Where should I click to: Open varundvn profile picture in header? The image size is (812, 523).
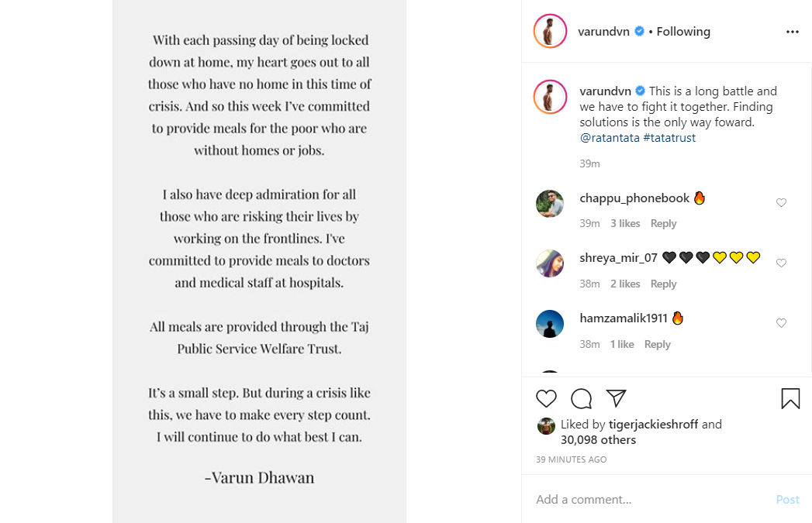[x=550, y=32]
